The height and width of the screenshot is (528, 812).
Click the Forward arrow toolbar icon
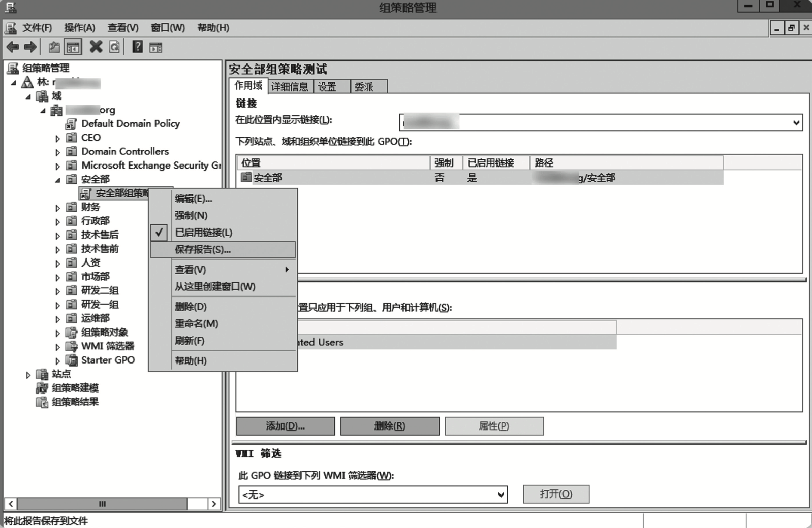(x=30, y=47)
